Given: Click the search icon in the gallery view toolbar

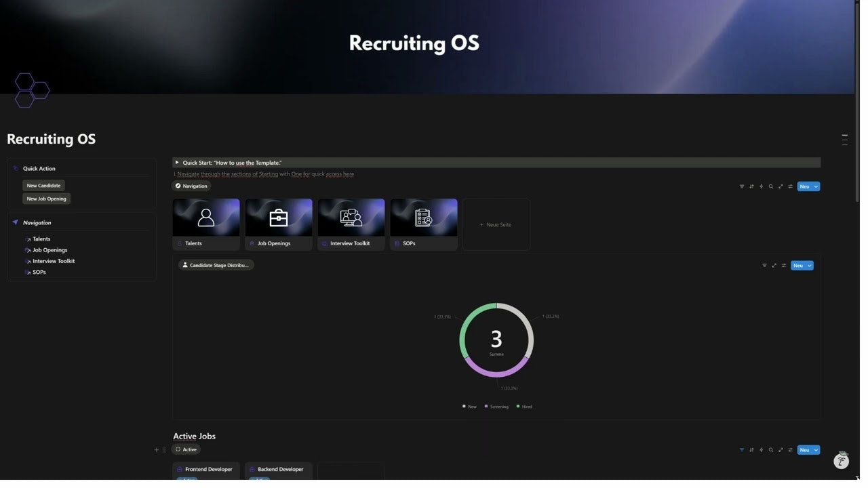Looking at the screenshot, I should point(770,186).
